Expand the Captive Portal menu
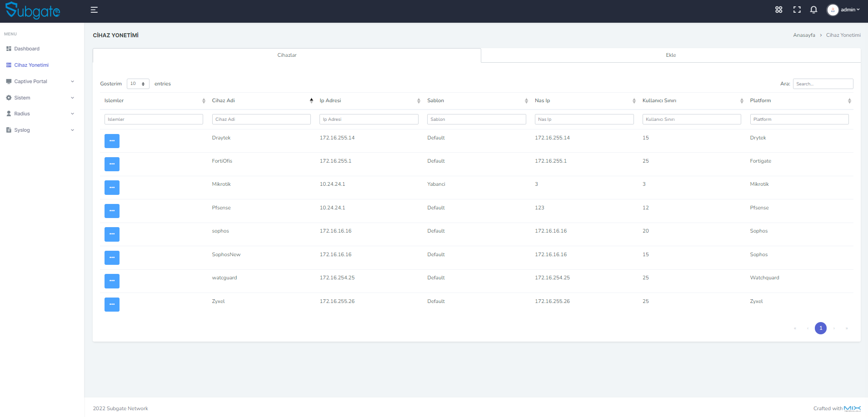Screen dimensions: 868x417 pos(40,81)
